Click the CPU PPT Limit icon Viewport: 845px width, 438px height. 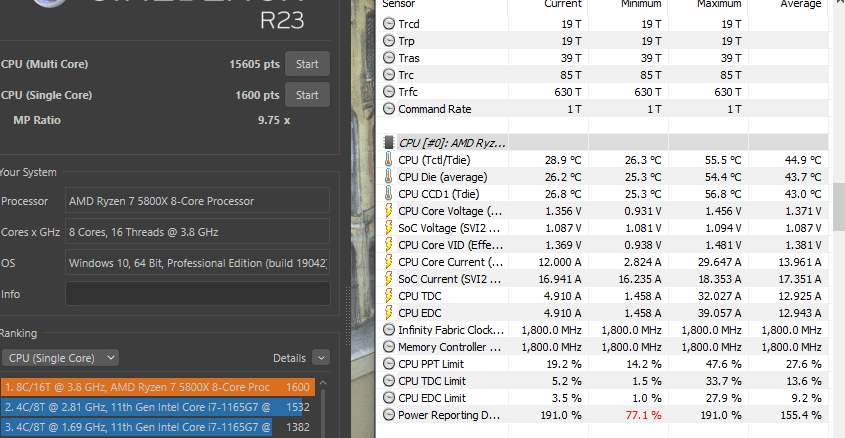click(389, 364)
